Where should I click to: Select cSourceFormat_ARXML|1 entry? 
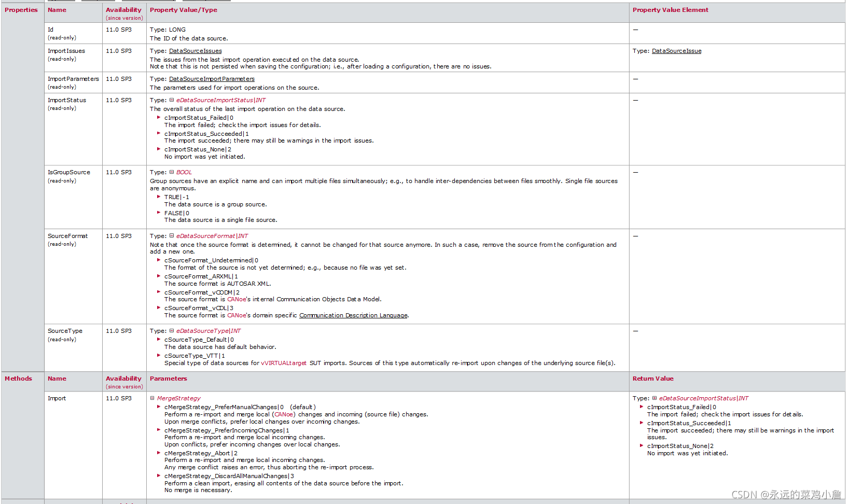tap(201, 276)
